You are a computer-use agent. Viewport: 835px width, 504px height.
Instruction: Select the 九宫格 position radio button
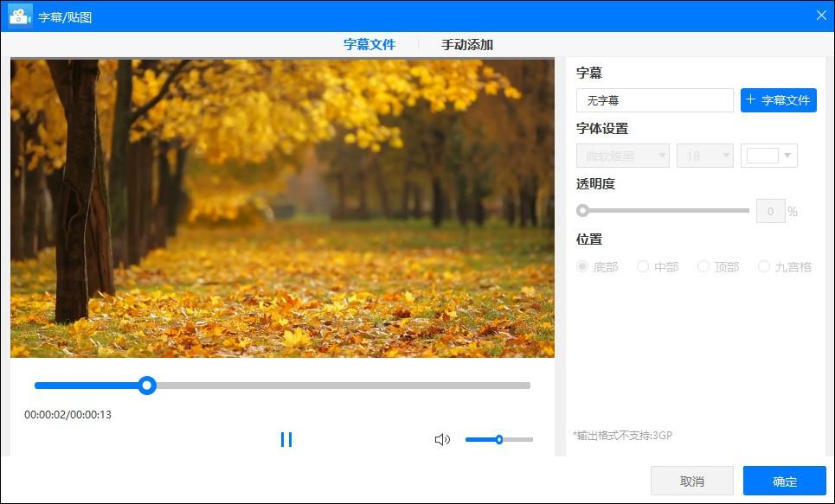point(764,266)
